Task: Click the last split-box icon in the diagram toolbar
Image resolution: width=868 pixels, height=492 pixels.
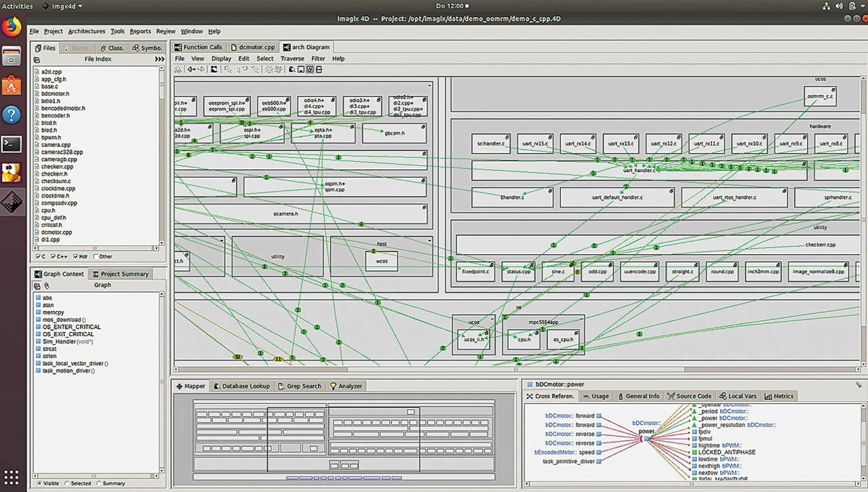Action: 319,69
